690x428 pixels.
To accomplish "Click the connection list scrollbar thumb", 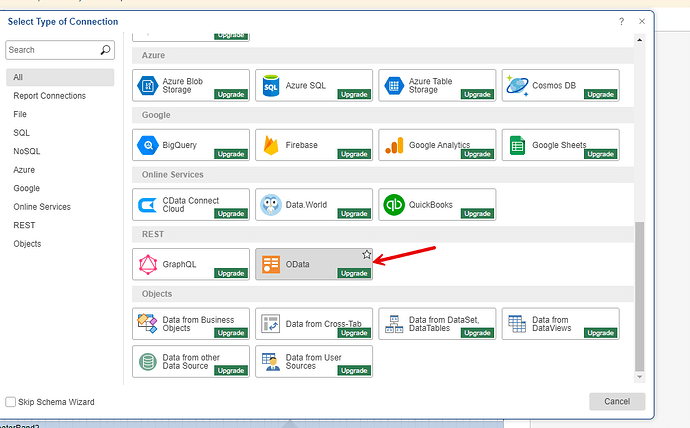I will (x=639, y=297).
